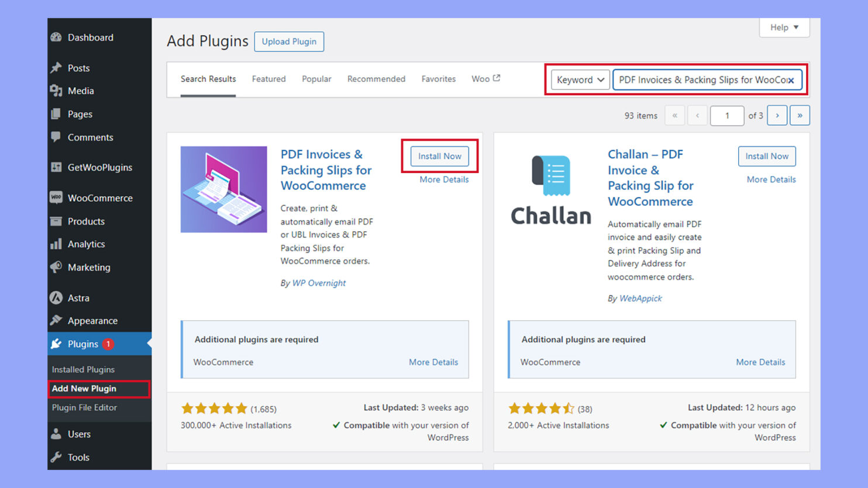Clear the search field with the X icon
Image resolution: width=868 pixels, height=488 pixels.
793,79
